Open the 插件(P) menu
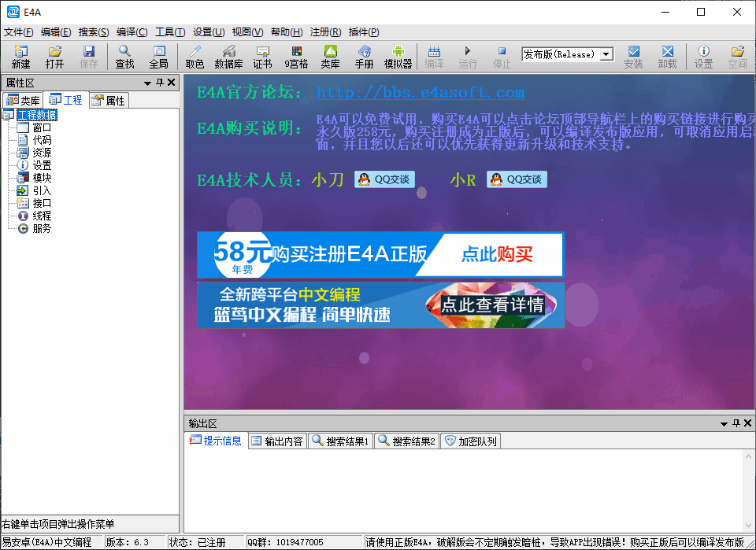This screenshot has height=550, width=756. (364, 32)
